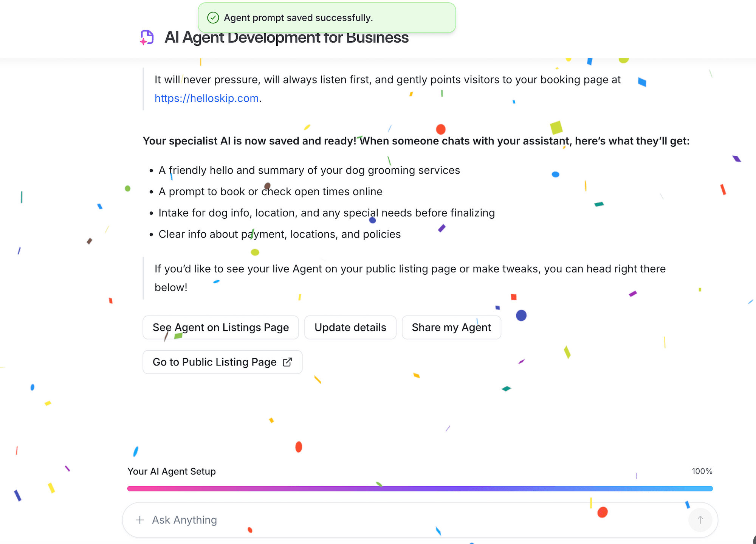Viewport: 756px width, 544px height.
Task: Click the bold specialist AI ready message
Action: 416,141
